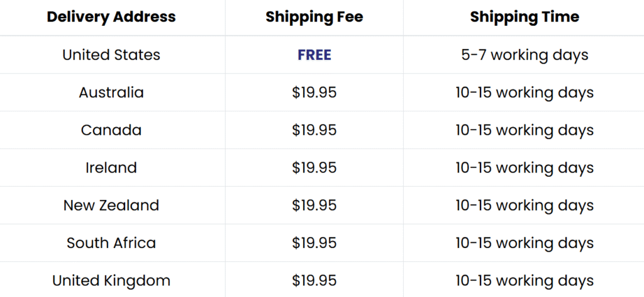Select Canada's 10-15 working days cell
644x297 pixels.
(x=525, y=130)
